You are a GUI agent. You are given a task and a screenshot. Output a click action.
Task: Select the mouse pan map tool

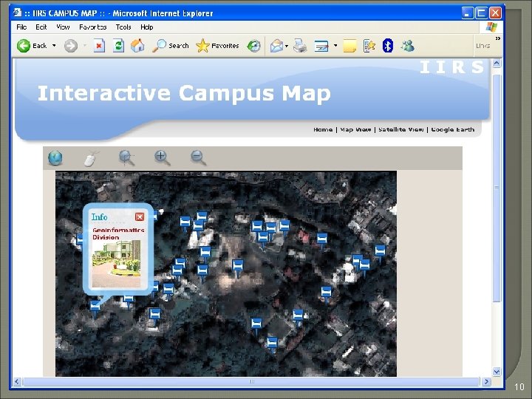point(91,158)
